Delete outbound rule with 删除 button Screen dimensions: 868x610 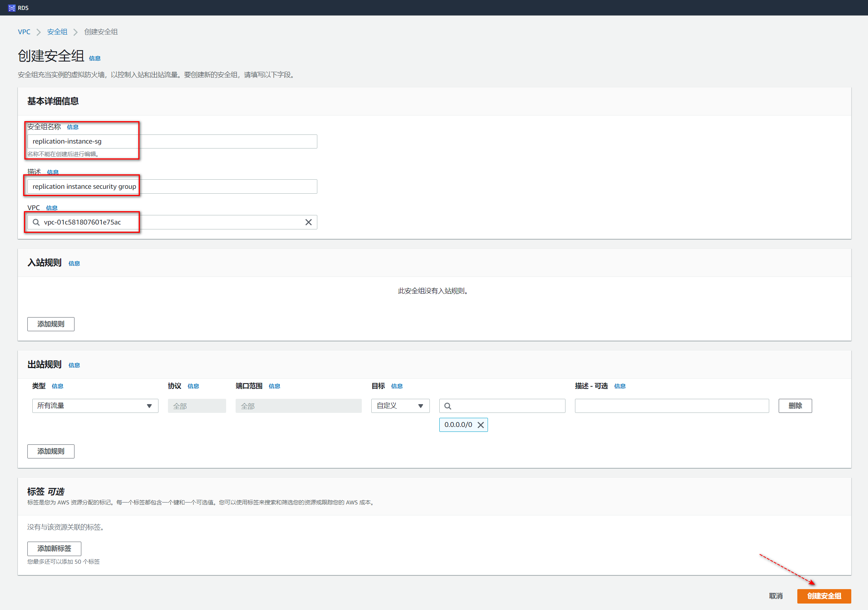coord(795,406)
